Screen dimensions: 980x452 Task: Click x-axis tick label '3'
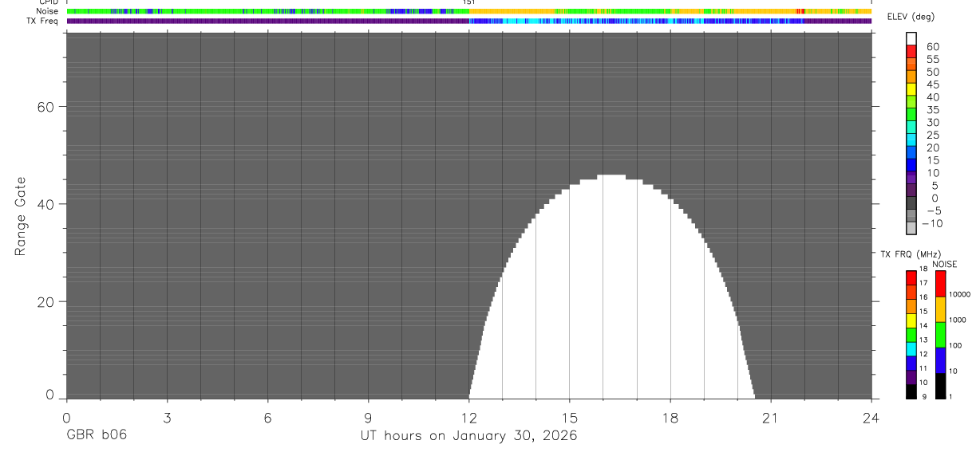[x=167, y=418]
